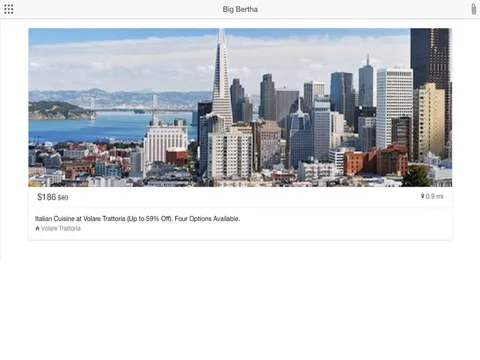Click the home icon beside Volare Trattoria
The image size is (480, 360).
click(37, 228)
